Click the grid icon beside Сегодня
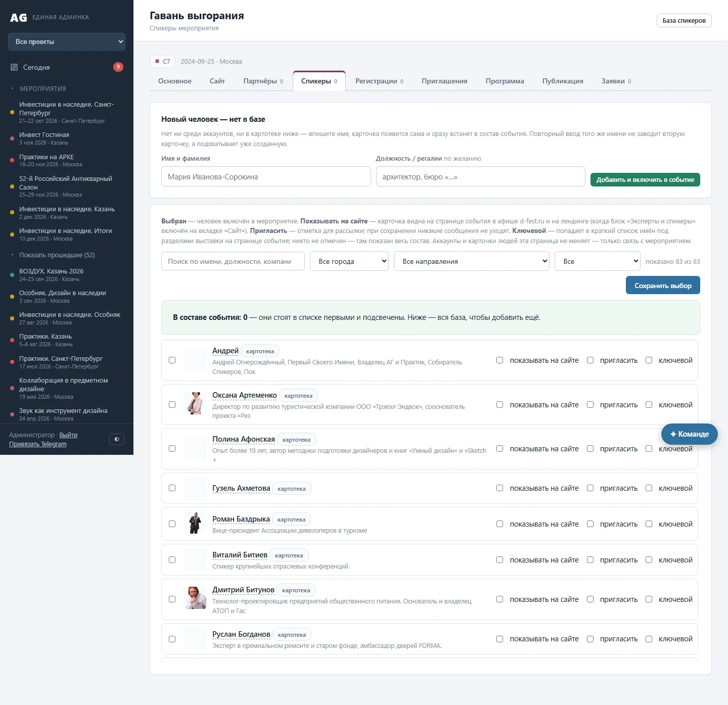 tap(14, 67)
